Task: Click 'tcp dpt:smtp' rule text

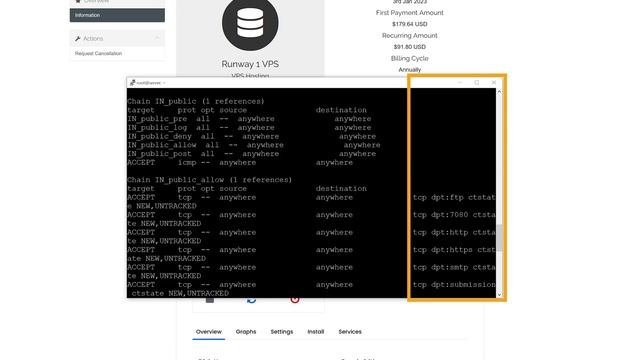Action: click(x=440, y=267)
